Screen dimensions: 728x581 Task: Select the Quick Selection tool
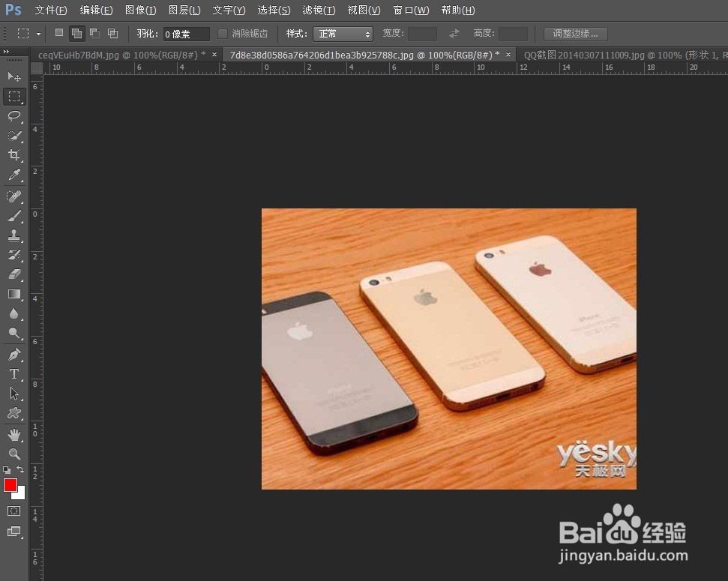tap(14, 136)
